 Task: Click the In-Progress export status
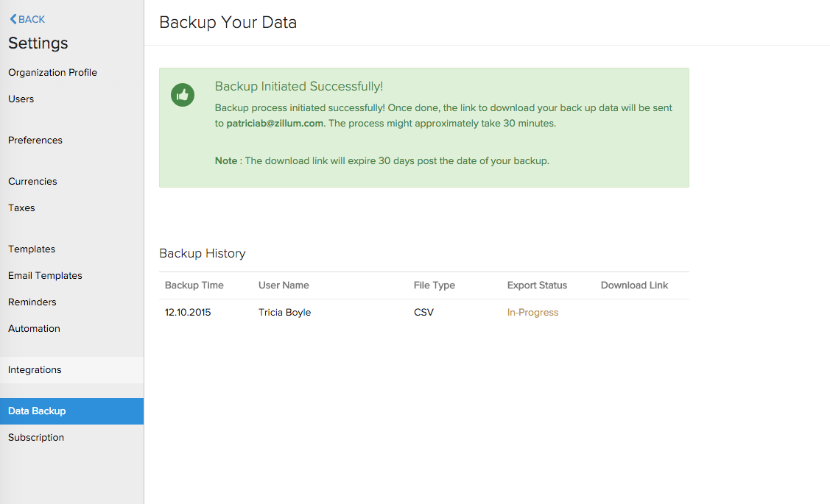pyautogui.click(x=532, y=312)
